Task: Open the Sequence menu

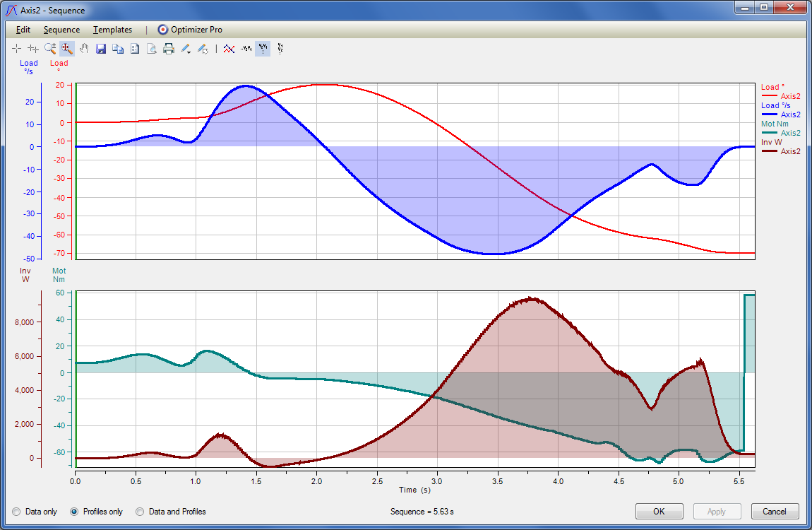Action: click(61, 30)
